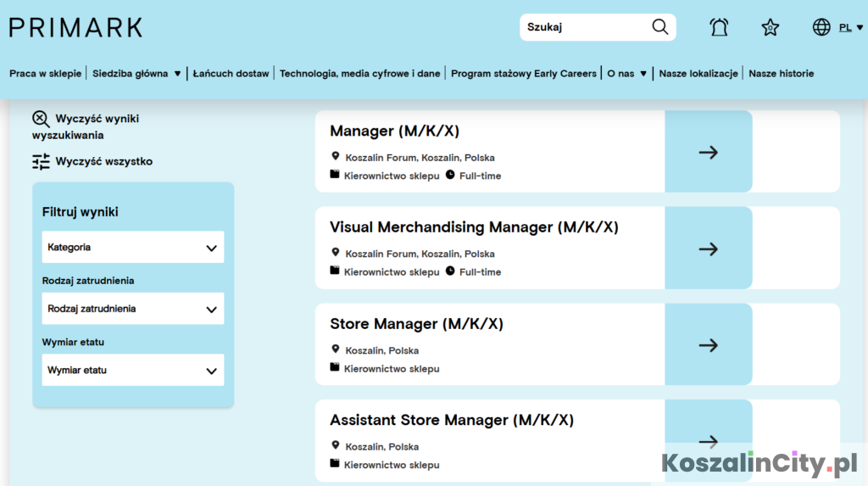
Task: Expand the Wymiar etatu dropdown
Action: coord(133,371)
